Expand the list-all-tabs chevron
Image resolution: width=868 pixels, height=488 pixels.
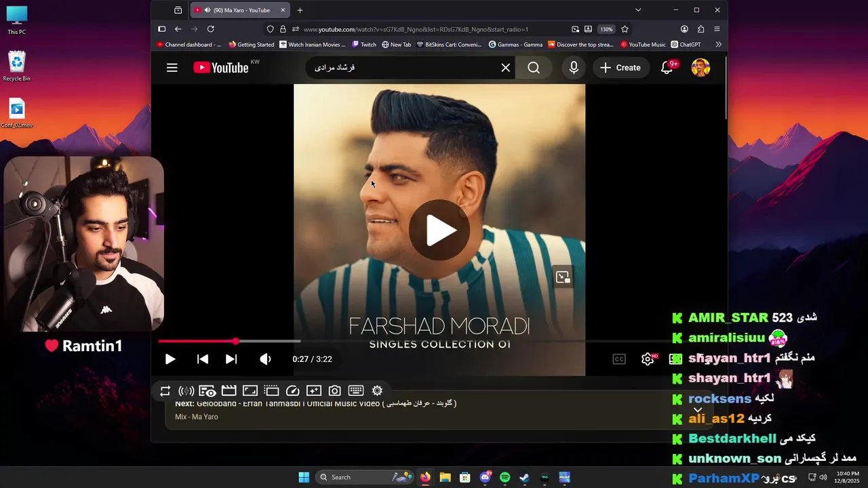[x=638, y=10]
